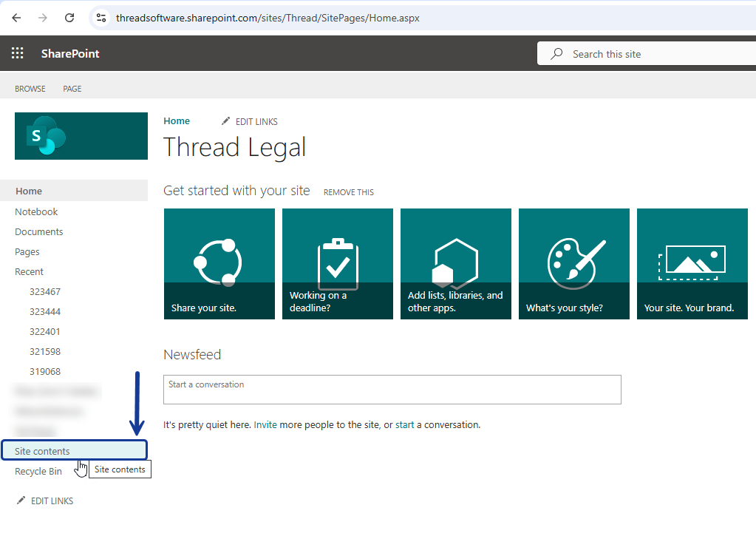Image resolution: width=756 pixels, height=536 pixels.
Task: Click the Home breadcrumb link above title
Action: tap(177, 121)
